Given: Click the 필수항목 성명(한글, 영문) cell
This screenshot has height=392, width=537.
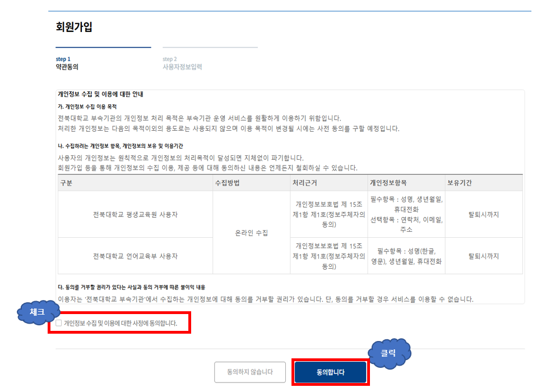Looking at the screenshot, I should click(x=406, y=256).
